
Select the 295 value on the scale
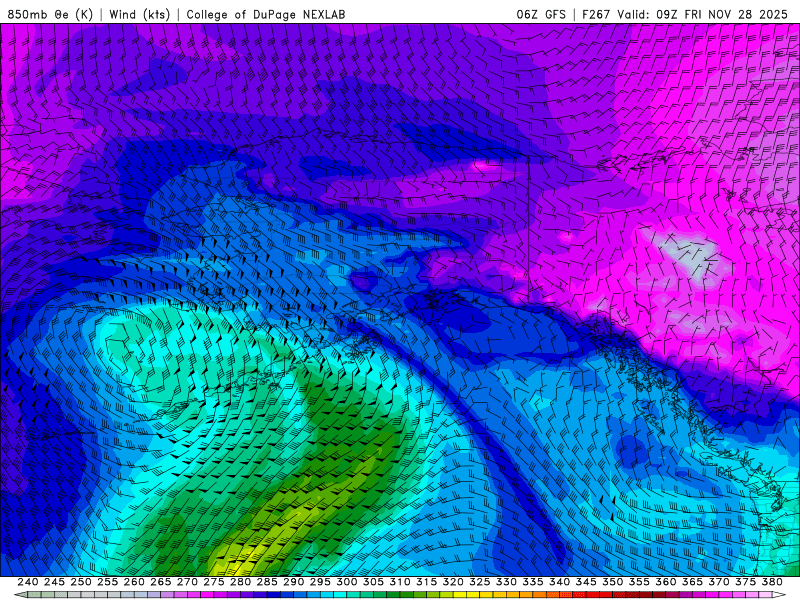pos(320,582)
